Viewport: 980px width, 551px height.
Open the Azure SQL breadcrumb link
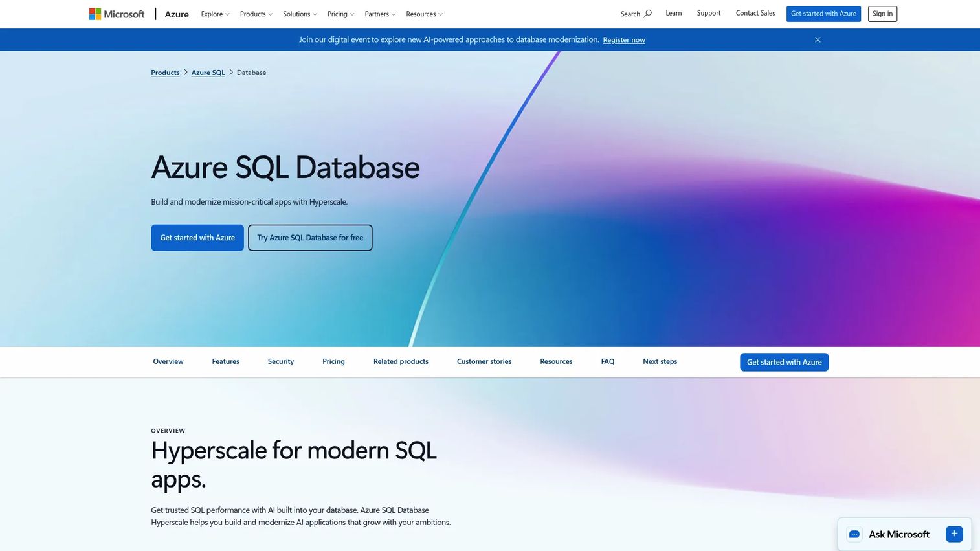pyautogui.click(x=208, y=73)
